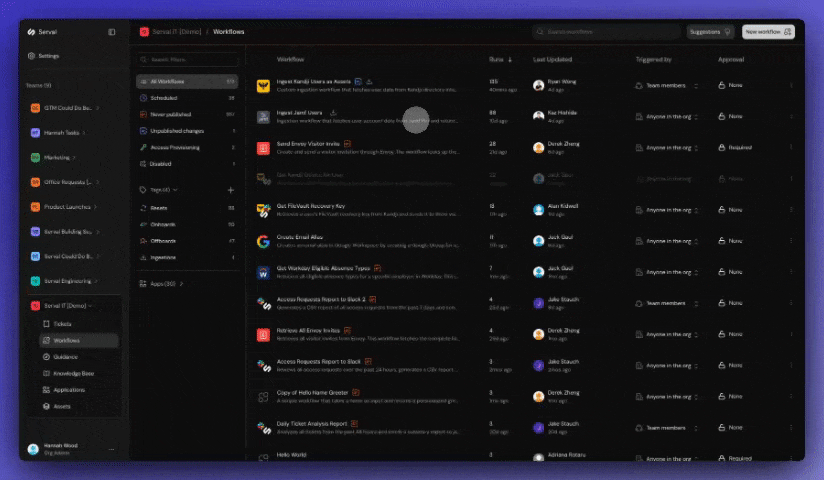Collapse the sidebar with the panel icon
Screen dimensions: 824x480
pos(111,32)
